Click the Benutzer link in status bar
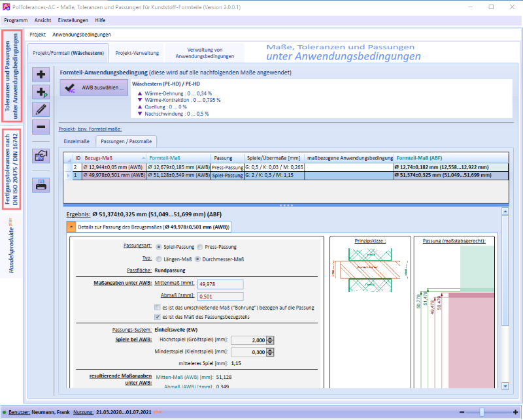This screenshot has height=420, width=523. 20,412
